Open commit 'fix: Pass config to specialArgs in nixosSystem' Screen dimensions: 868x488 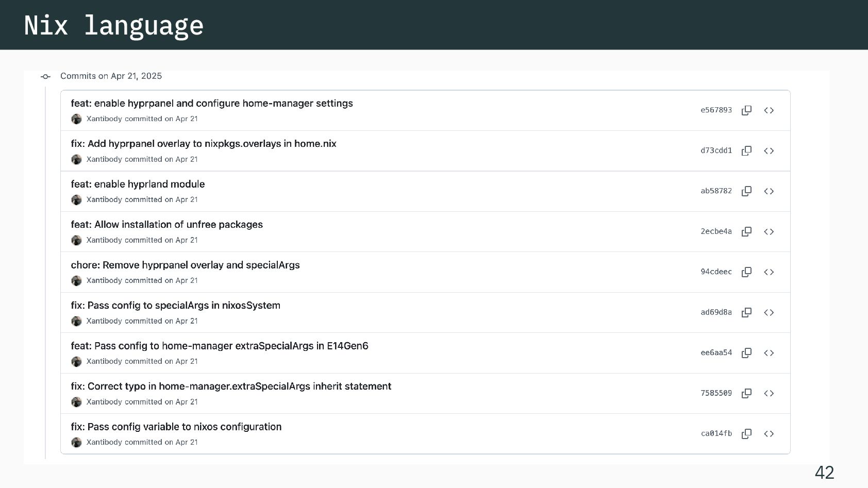pyautogui.click(x=176, y=306)
